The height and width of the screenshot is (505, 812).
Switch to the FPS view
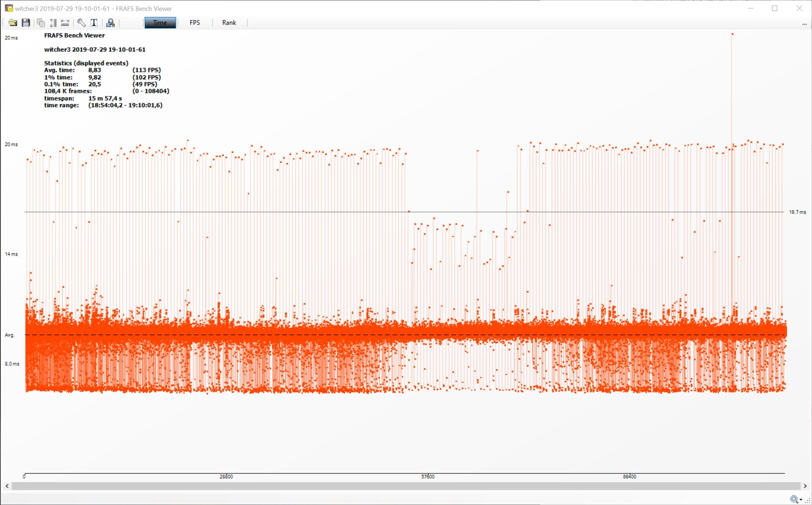tap(195, 23)
